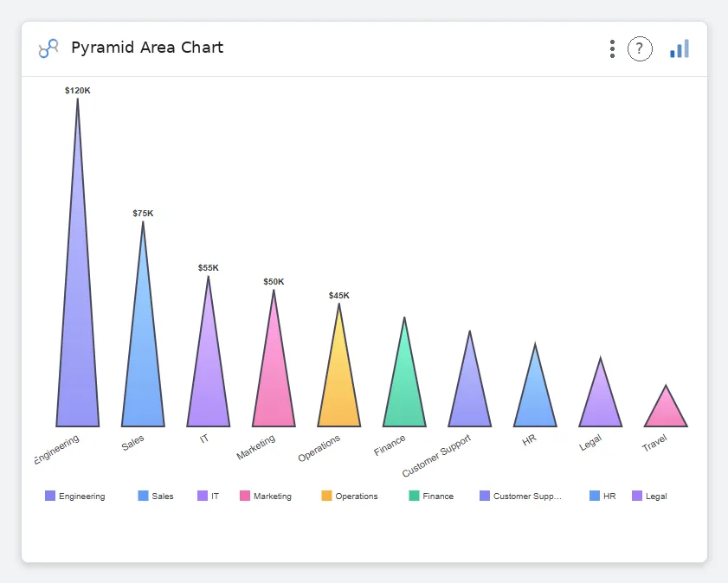The width and height of the screenshot is (728, 583).
Task: Click the Legal axis label
Action: 590,443
